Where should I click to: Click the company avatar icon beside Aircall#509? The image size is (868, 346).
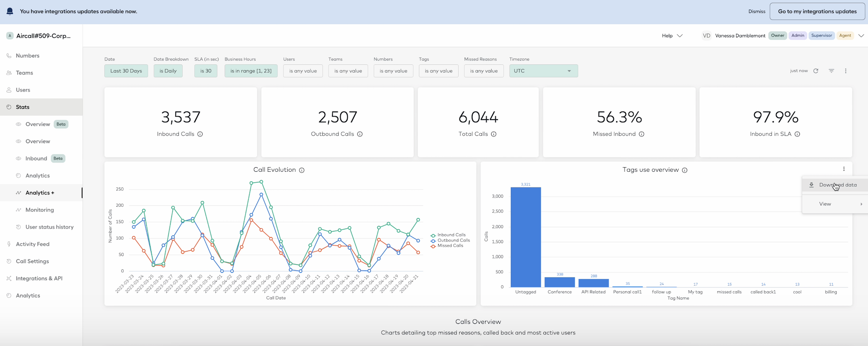(10, 36)
